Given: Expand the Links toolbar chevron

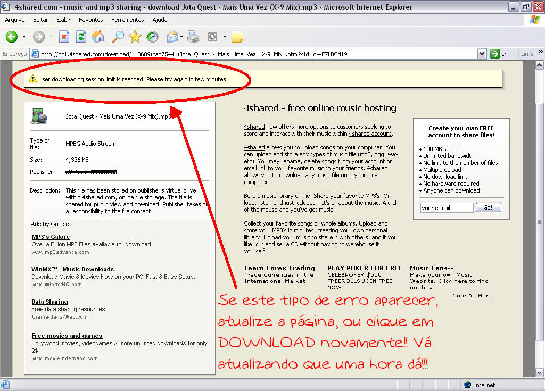Looking at the screenshot, I should [540, 52].
